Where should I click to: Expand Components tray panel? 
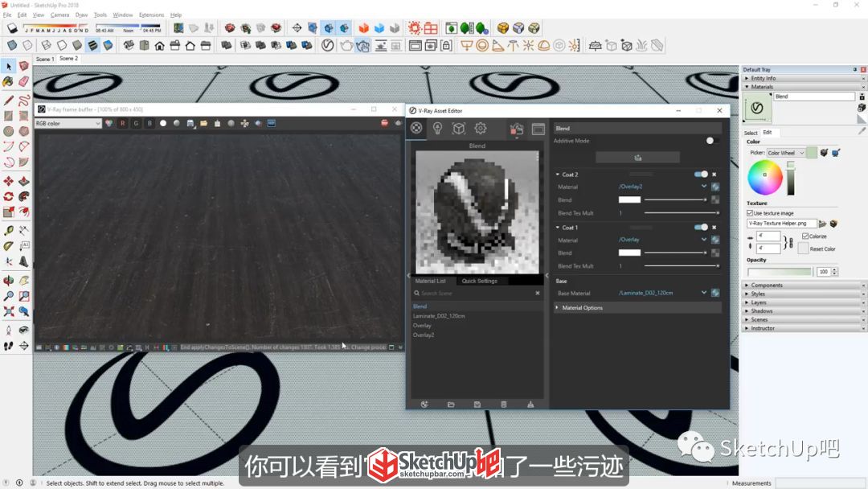(803, 286)
